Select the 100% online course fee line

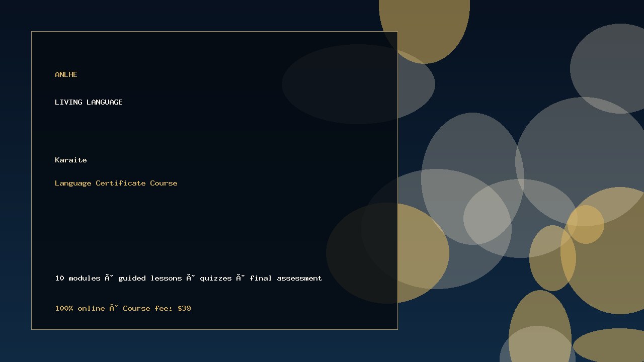[123, 308]
